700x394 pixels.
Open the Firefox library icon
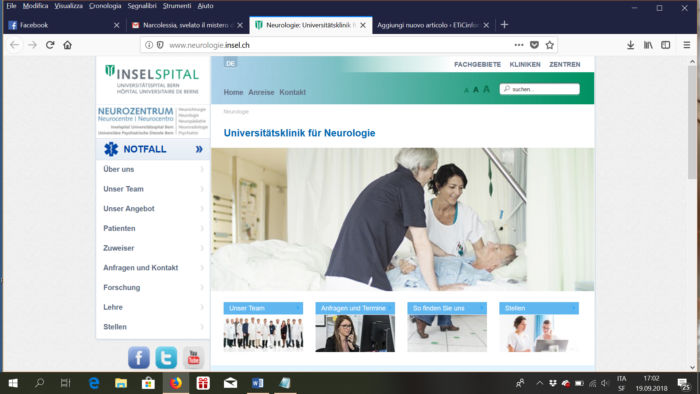tap(648, 45)
